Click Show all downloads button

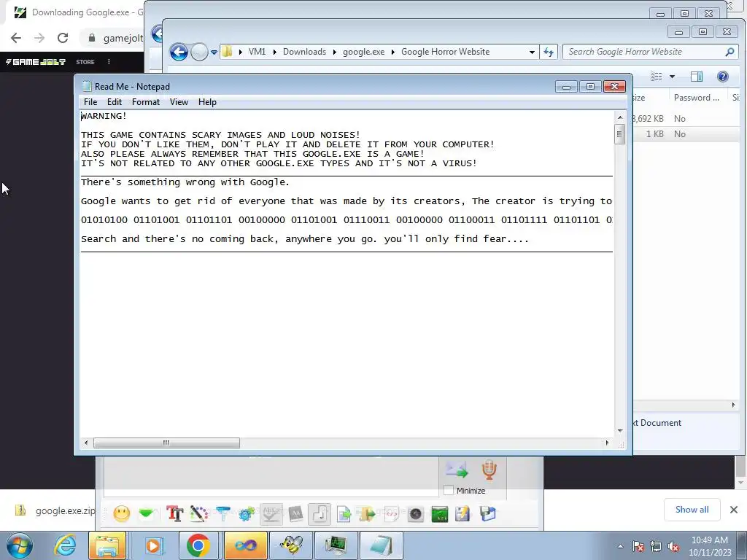click(x=692, y=510)
